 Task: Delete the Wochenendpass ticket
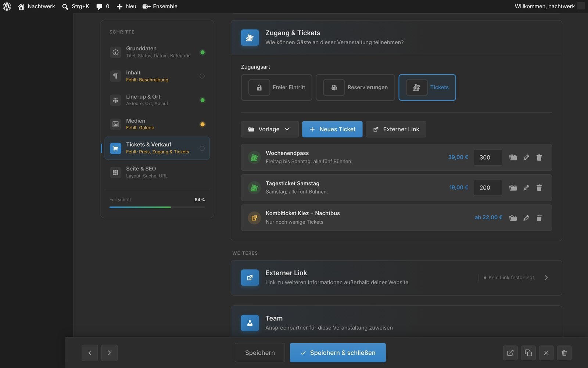[539, 158]
